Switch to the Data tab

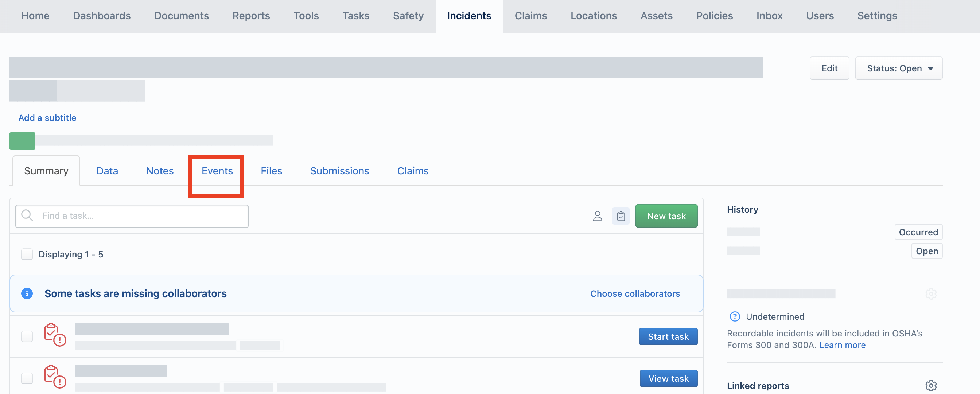[107, 171]
